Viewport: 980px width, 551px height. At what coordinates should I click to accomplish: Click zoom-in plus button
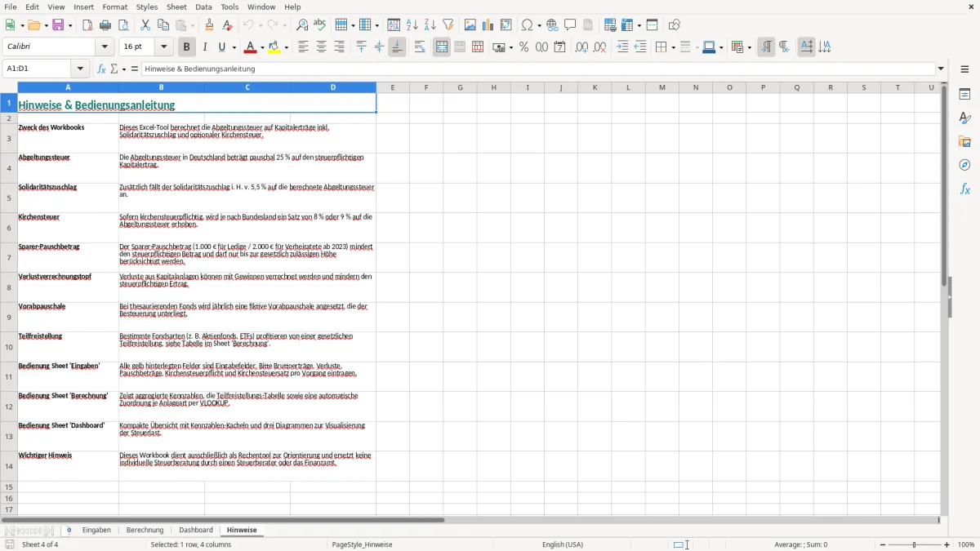click(x=947, y=544)
